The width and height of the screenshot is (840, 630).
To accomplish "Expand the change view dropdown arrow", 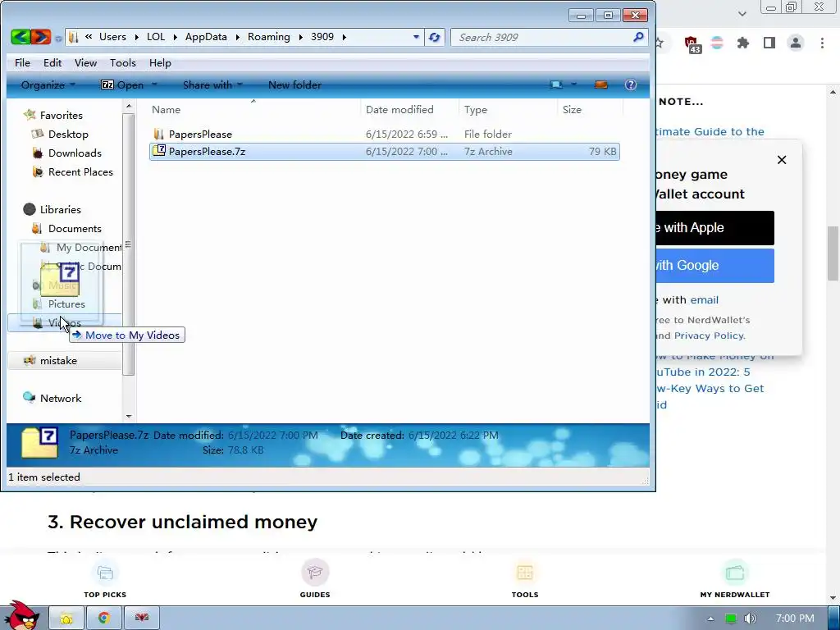I will pos(573,84).
